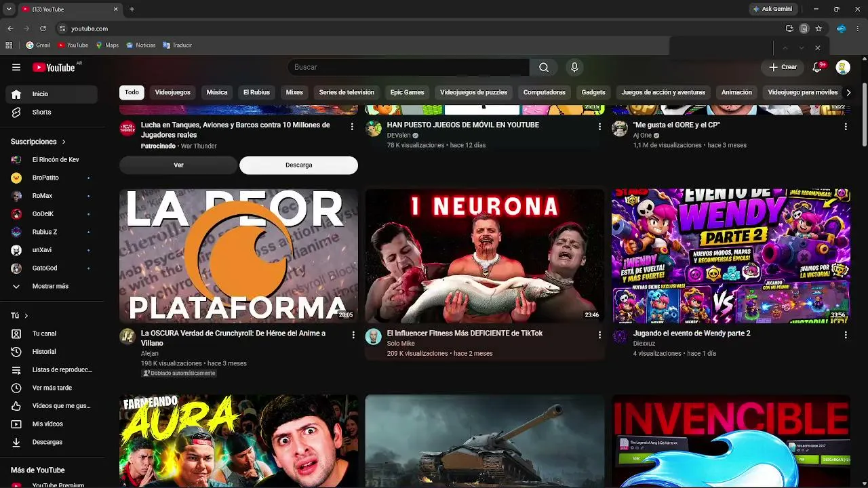Screen dimensions: 868x488
Task: Open the Traducir bookmark
Action: pos(177,45)
